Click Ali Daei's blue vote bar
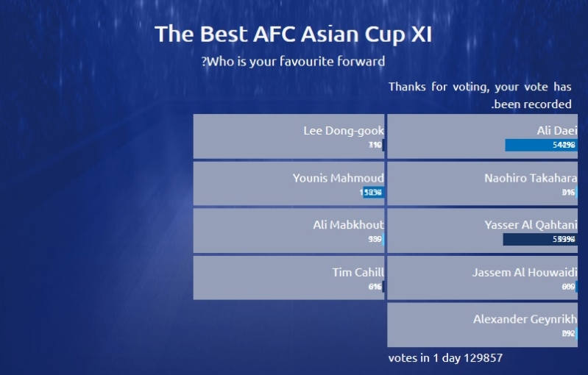The image size is (588, 375). [541, 145]
